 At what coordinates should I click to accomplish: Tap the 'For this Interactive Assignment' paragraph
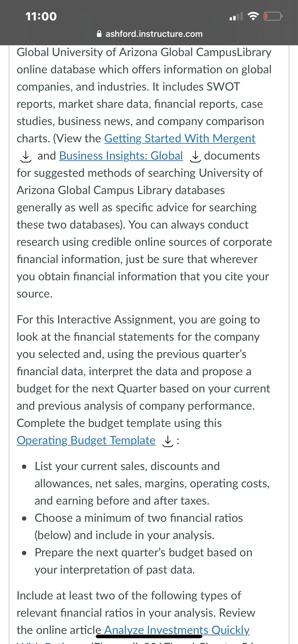tap(143, 380)
